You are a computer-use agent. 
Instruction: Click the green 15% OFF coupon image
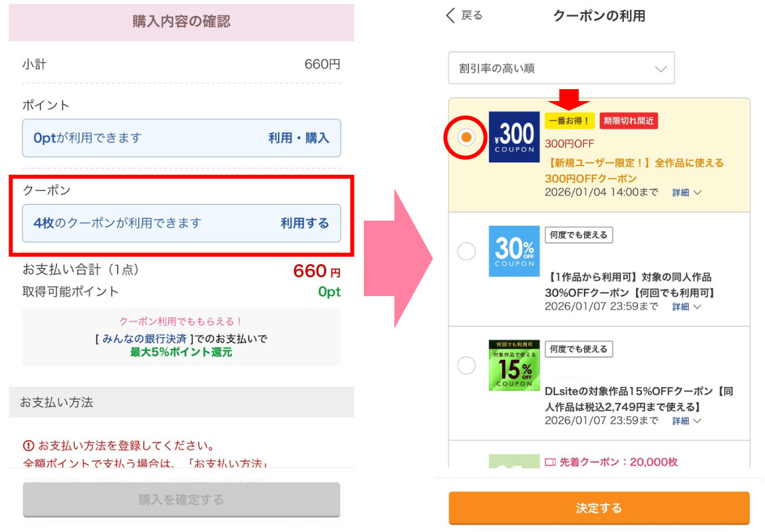[514, 365]
